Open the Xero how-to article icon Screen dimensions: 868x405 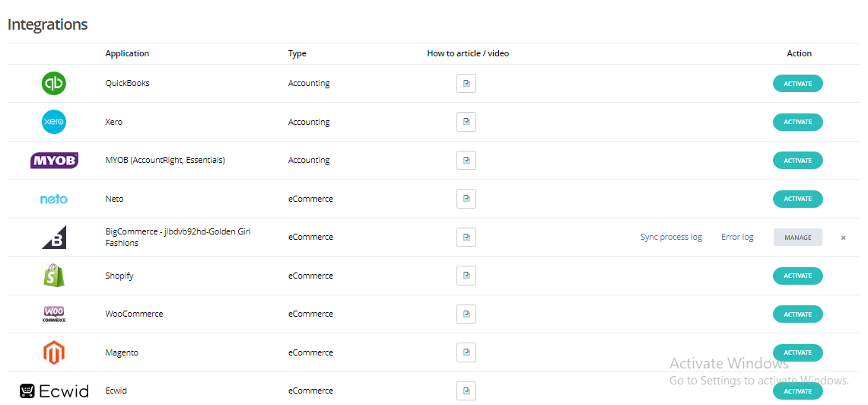(x=466, y=122)
